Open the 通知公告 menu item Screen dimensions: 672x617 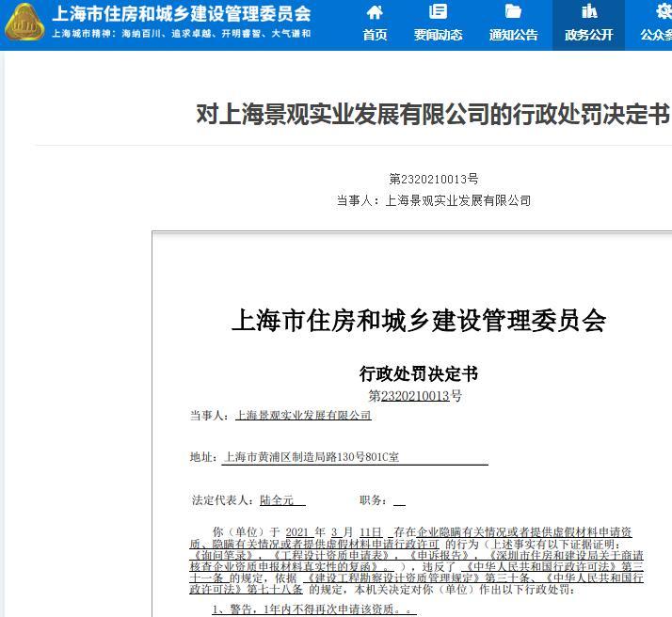pyautogui.click(x=513, y=35)
